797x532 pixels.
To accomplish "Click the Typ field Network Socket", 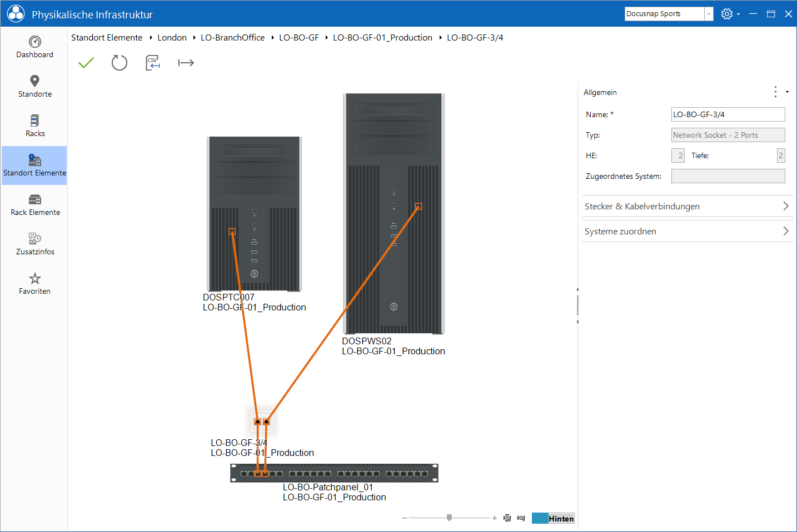I will tap(728, 135).
